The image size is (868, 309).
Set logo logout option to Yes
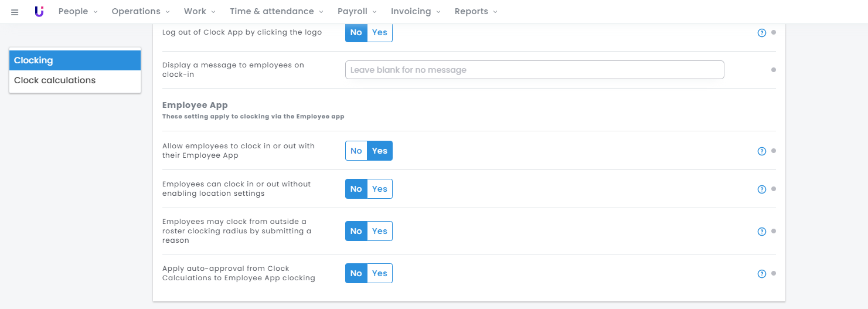pos(380,32)
